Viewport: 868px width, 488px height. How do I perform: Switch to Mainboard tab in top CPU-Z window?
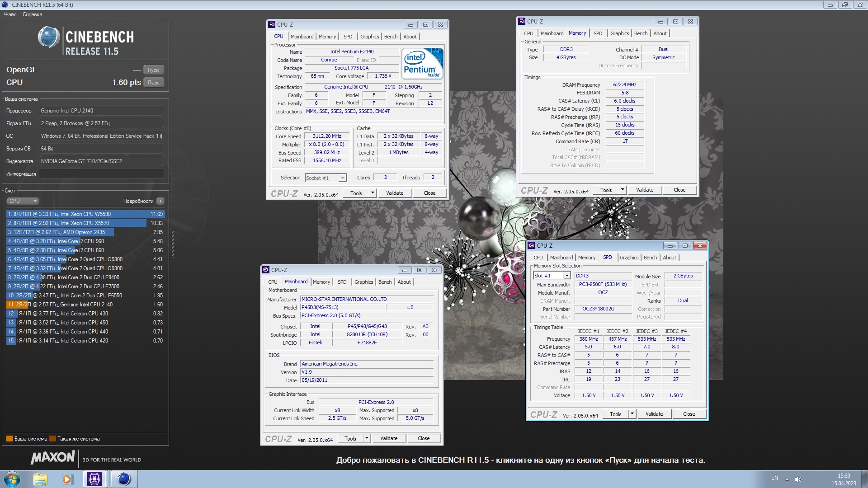302,37
